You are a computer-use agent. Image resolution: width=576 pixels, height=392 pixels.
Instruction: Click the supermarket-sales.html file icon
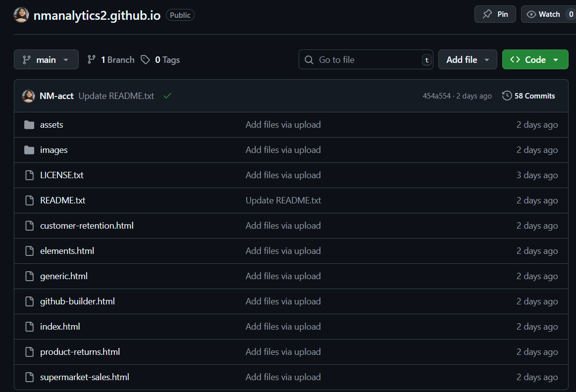click(x=29, y=377)
